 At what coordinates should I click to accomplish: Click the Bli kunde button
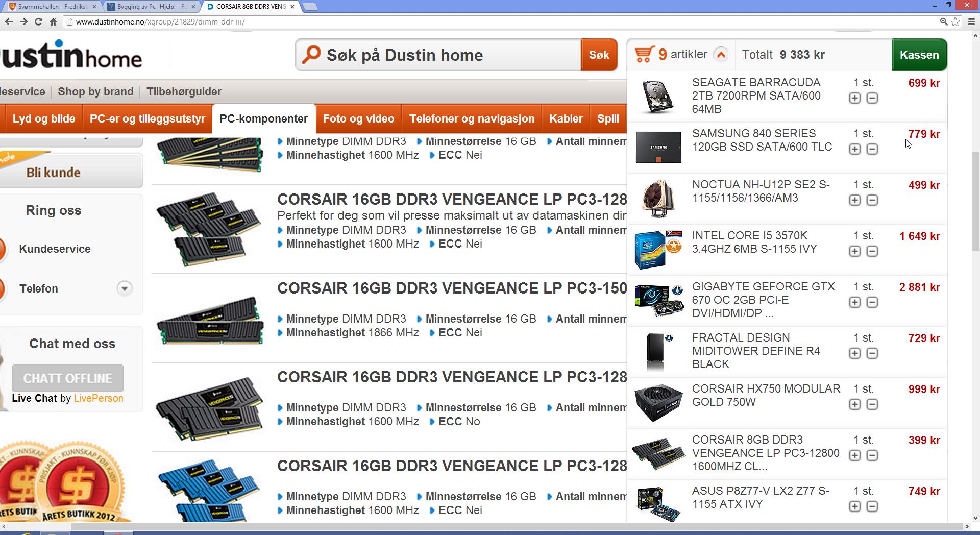[x=71, y=172]
